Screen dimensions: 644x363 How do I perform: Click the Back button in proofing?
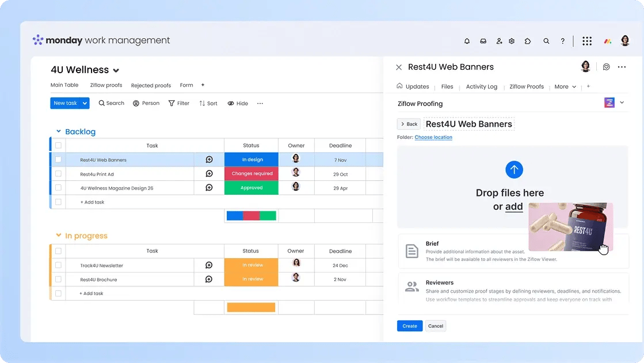(x=409, y=124)
